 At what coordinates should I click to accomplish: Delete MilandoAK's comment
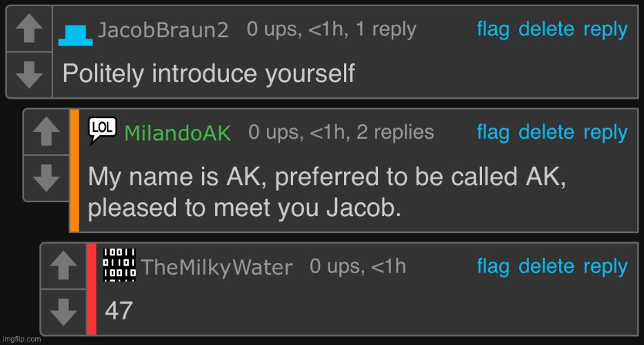coord(546,132)
